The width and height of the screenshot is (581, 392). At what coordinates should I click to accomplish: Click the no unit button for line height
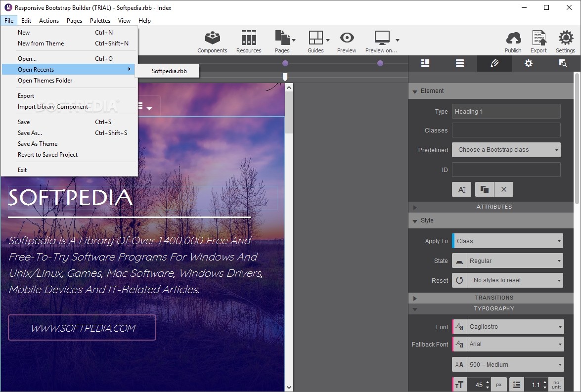(x=556, y=385)
